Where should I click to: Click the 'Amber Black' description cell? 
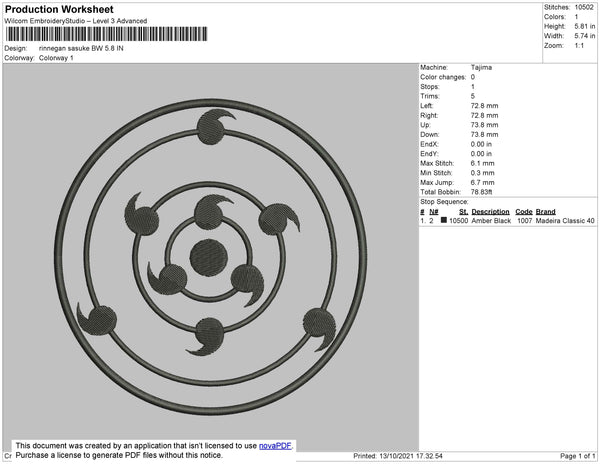tap(491, 221)
